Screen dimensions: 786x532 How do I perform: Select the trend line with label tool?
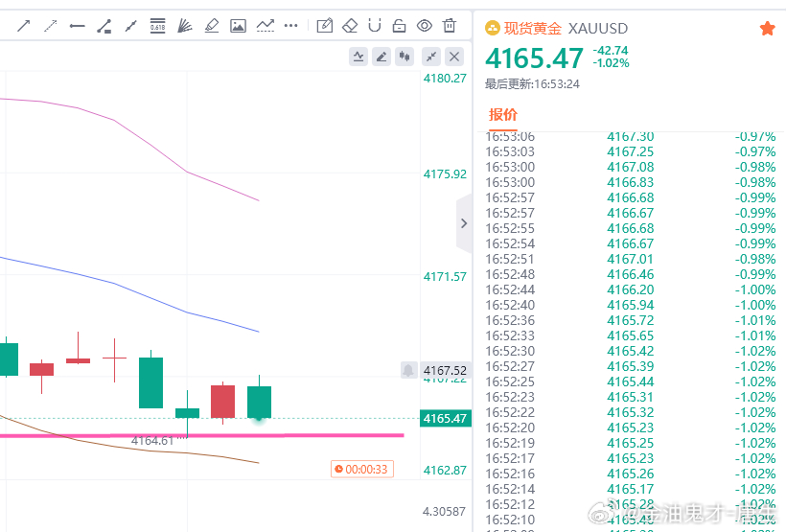point(104,26)
